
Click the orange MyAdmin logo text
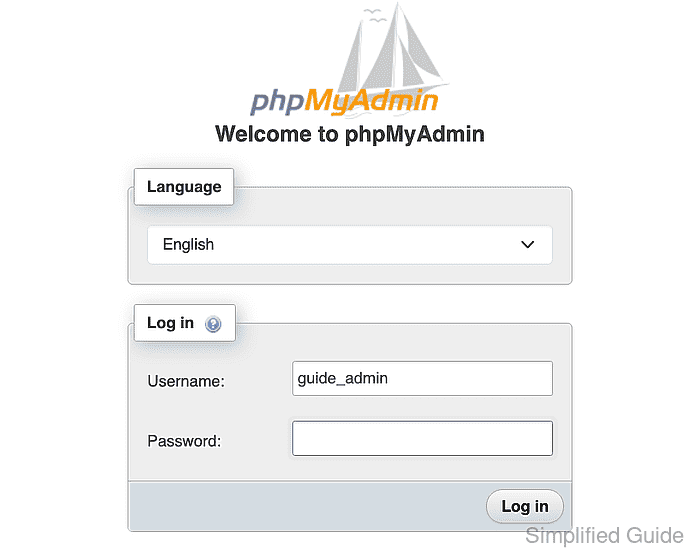pos(371,100)
